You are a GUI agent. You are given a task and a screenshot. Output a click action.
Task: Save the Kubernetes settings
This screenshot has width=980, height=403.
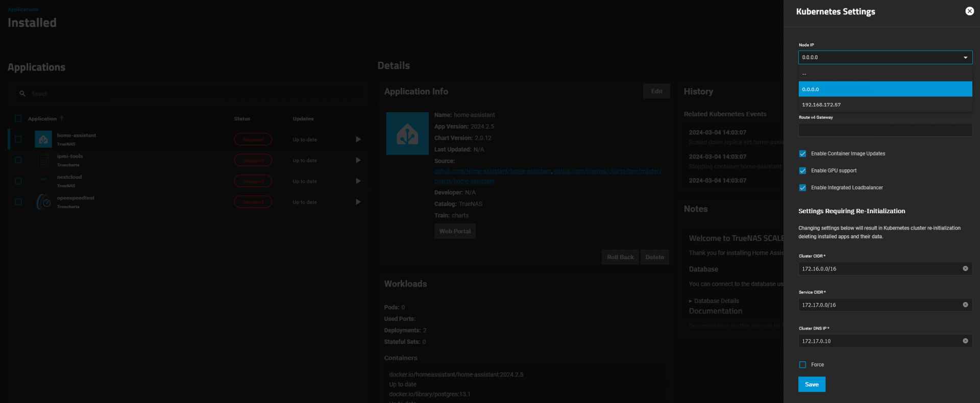pos(811,384)
